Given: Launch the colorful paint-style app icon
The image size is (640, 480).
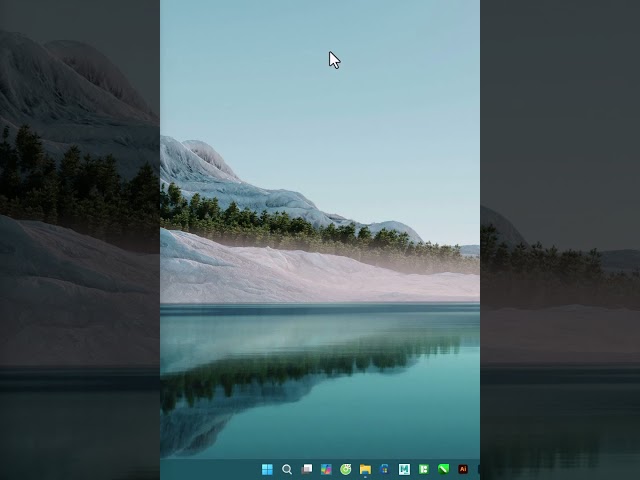Looking at the screenshot, I should (x=326, y=469).
